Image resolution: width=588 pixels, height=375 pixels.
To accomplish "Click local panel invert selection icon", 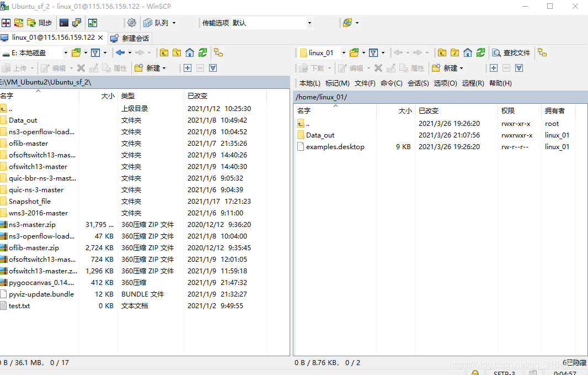I will [212, 68].
